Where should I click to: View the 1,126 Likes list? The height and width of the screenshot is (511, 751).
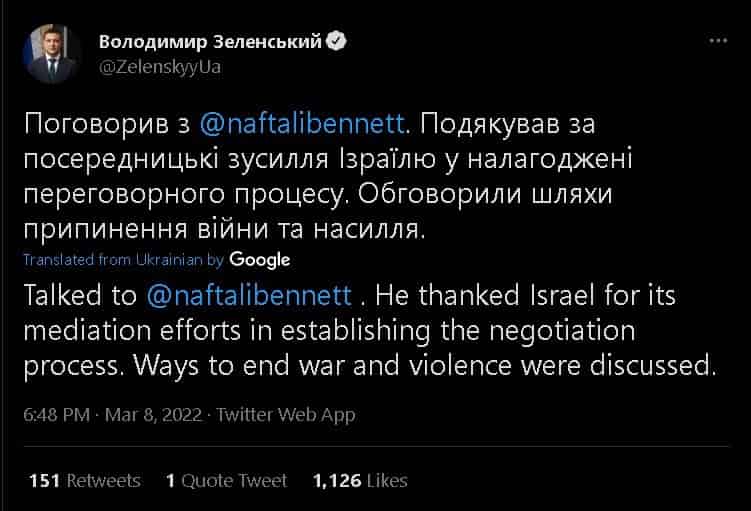pyautogui.click(x=360, y=481)
